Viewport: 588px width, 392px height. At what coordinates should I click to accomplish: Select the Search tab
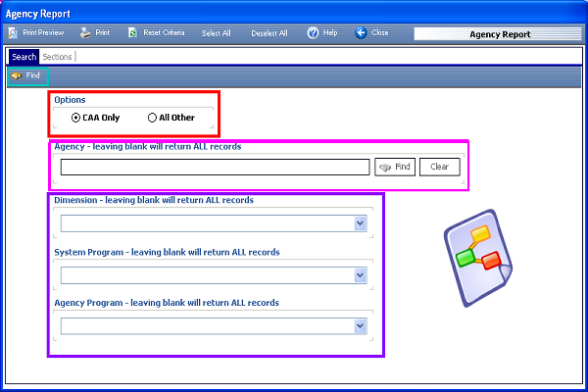24,57
